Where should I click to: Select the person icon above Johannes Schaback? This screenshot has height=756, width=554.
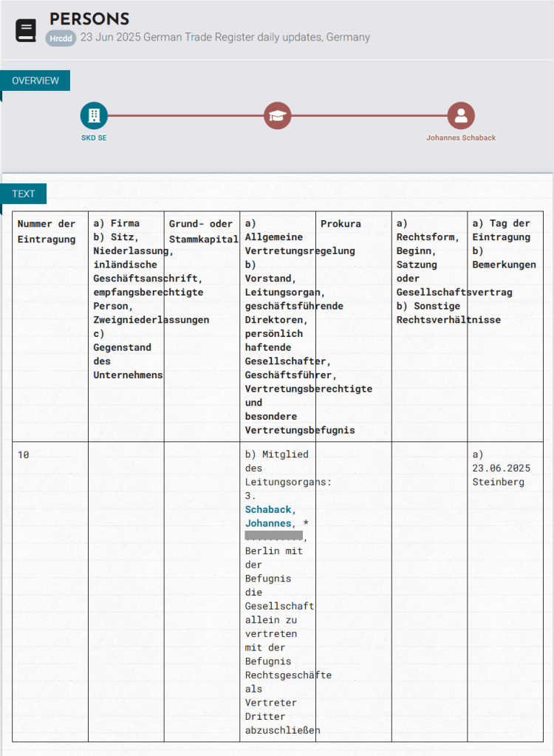[461, 115]
